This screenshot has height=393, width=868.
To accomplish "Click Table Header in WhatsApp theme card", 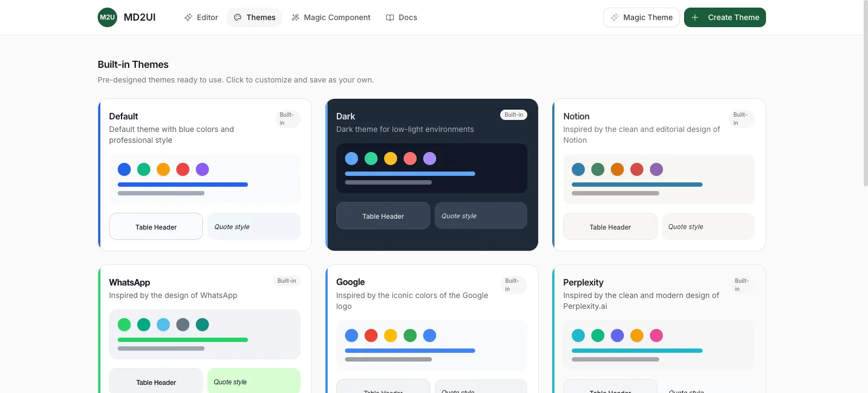I will coord(156,381).
